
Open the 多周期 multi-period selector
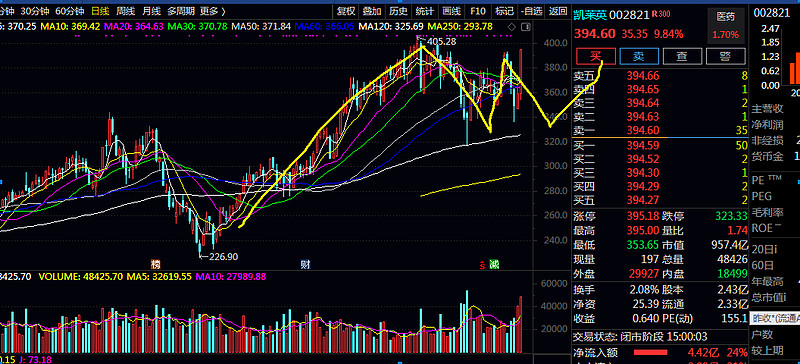pyautogui.click(x=181, y=11)
